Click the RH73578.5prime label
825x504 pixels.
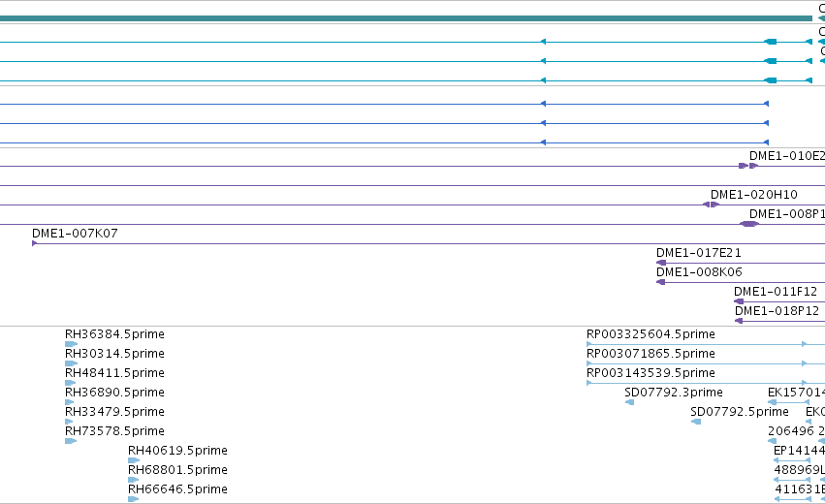pos(114,431)
